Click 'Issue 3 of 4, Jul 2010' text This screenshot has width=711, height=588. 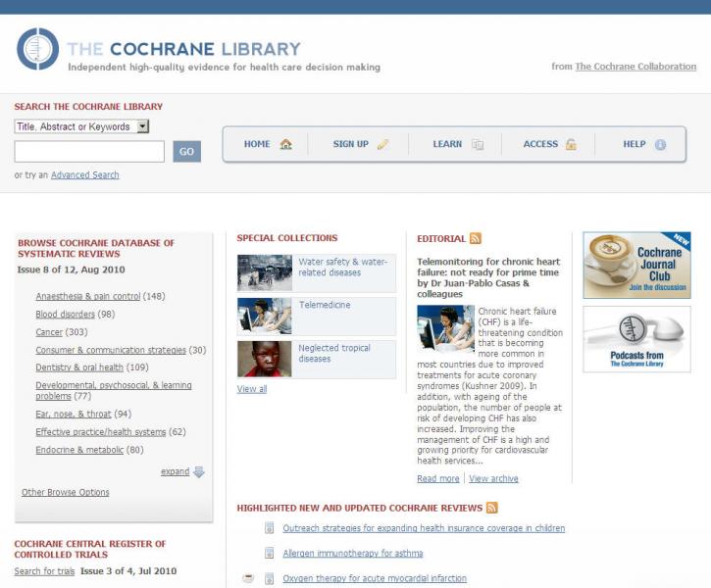[x=128, y=571]
